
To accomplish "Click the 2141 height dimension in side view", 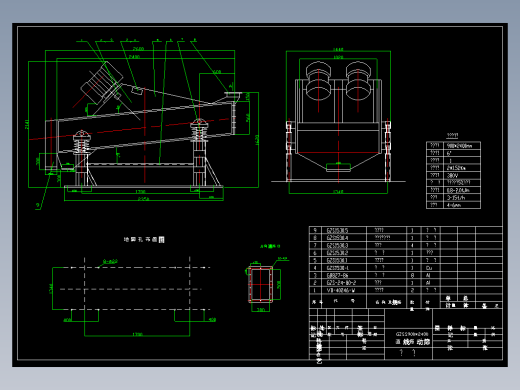I will pyautogui.click(x=27, y=124).
